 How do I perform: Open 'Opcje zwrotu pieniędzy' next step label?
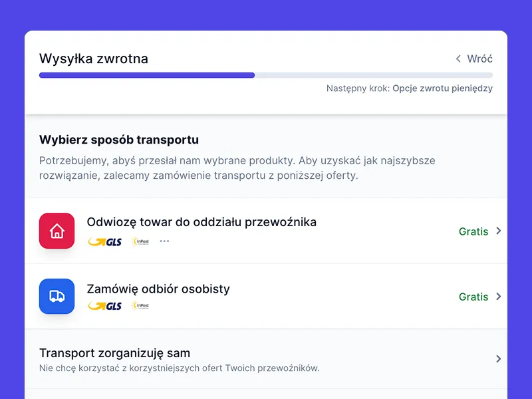tap(442, 88)
